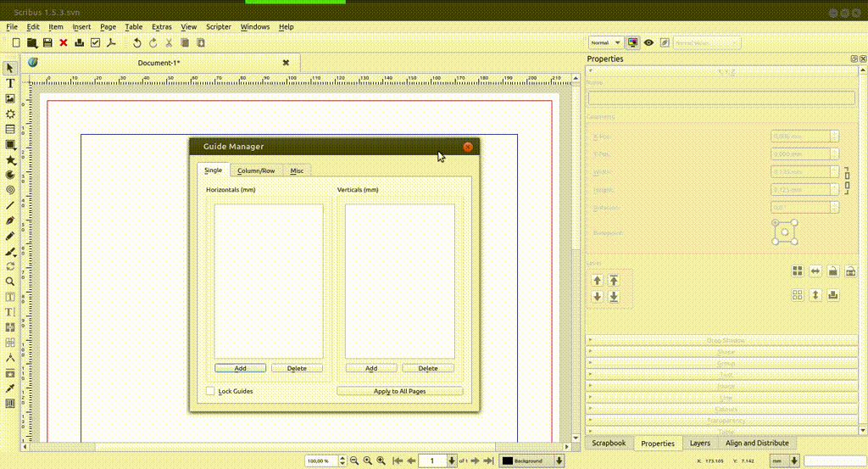Click the Export as PDF icon
Screen dimensions: 868x469
[110, 42]
